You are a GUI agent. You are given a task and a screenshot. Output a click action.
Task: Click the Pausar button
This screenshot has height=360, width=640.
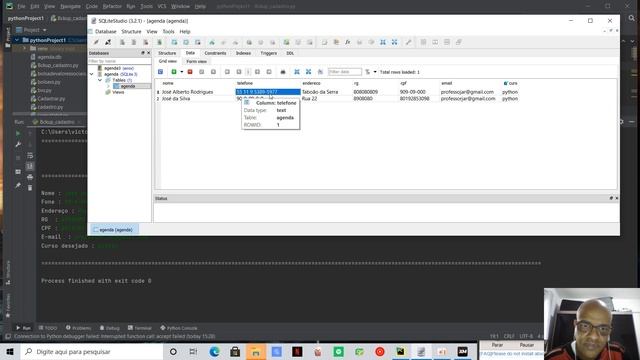527,345
